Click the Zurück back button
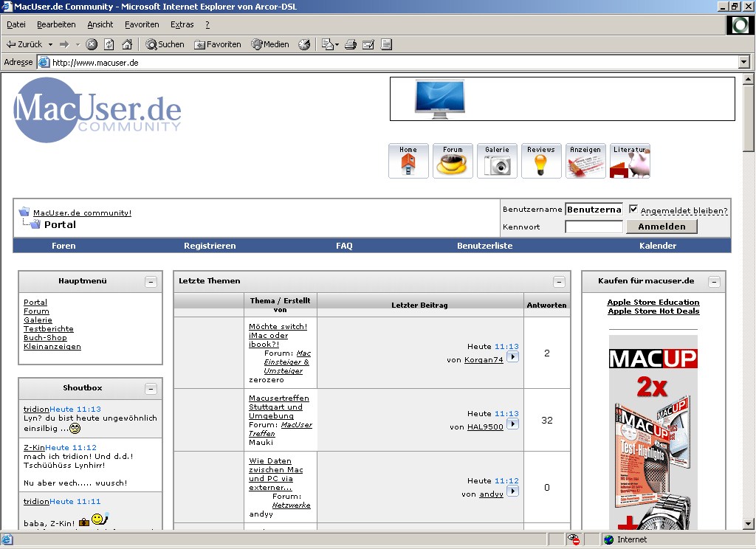The width and height of the screenshot is (756, 549). coord(24,44)
